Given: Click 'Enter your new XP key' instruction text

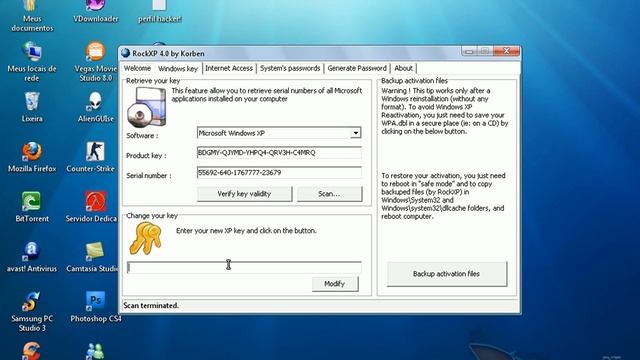Looking at the screenshot, I should pos(246,231).
